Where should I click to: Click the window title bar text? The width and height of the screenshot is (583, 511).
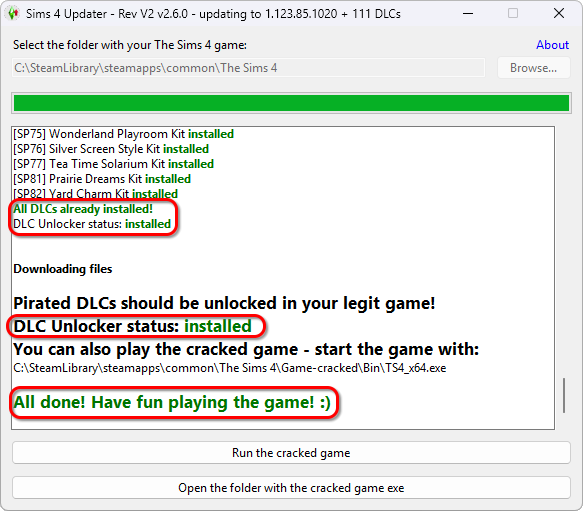213,14
